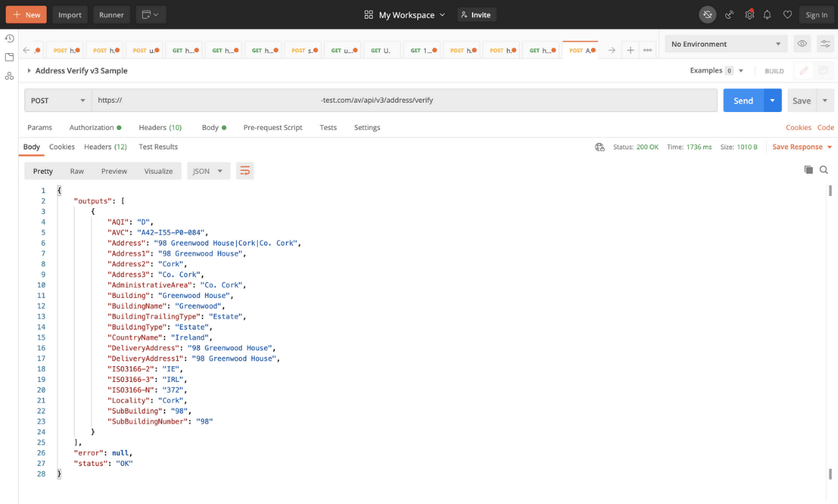838x504 pixels.
Task: Expand the Address Verify v3 Sample title
Action: click(78, 70)
